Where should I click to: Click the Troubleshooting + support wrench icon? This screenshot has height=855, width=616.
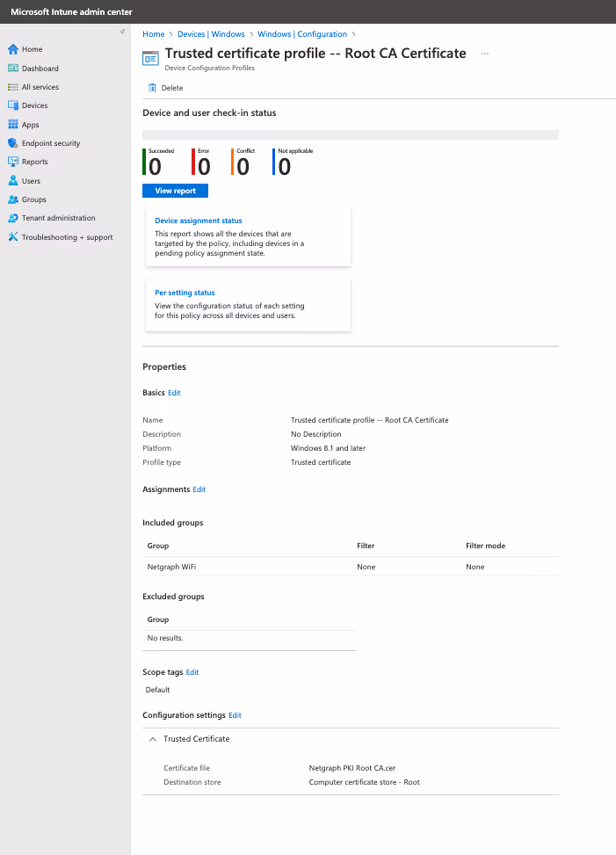click(13, 237)
